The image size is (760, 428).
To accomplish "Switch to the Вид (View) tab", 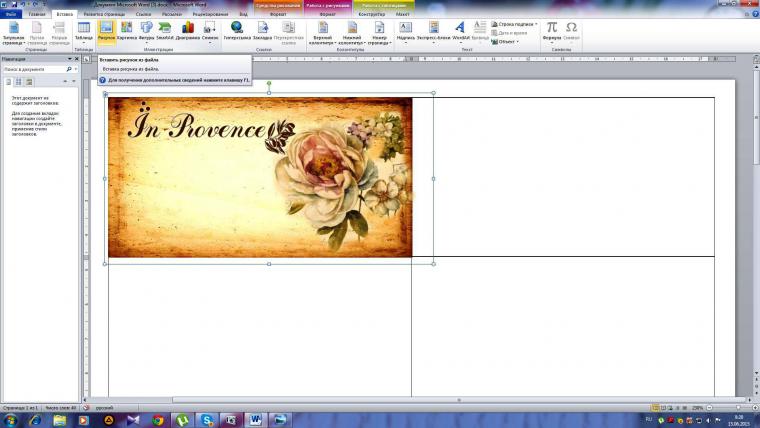I will pyautogui.click(x=243, y=14).
